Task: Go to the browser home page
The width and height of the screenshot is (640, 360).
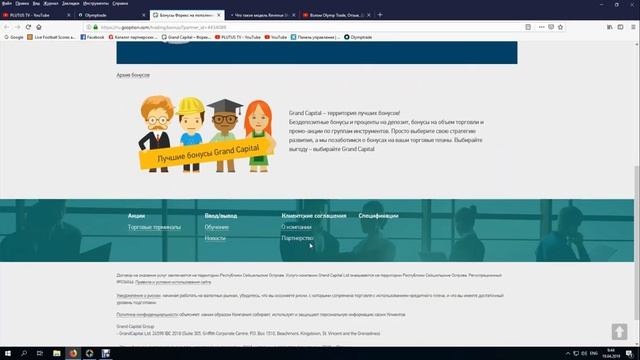Action: [39, 27]
